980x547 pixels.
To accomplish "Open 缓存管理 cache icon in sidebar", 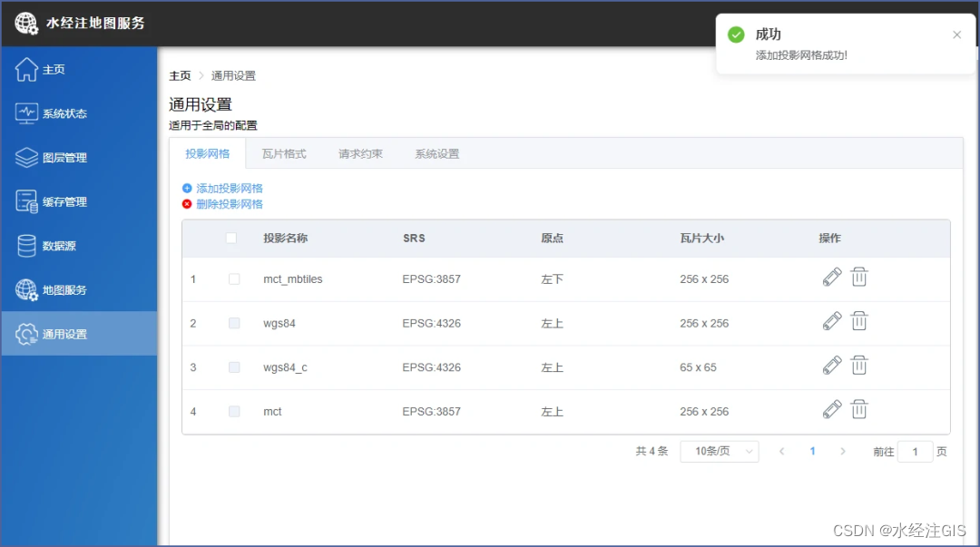I will click(x=26, y=202).
